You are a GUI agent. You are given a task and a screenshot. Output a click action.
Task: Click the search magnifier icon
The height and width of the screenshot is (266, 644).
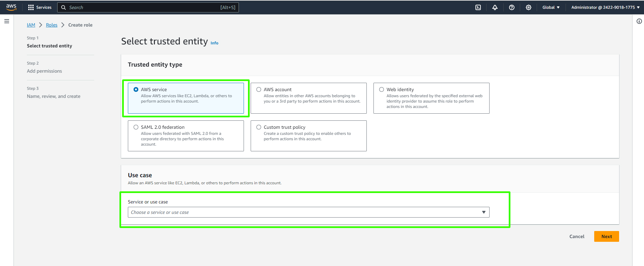(x=63, y=7)
